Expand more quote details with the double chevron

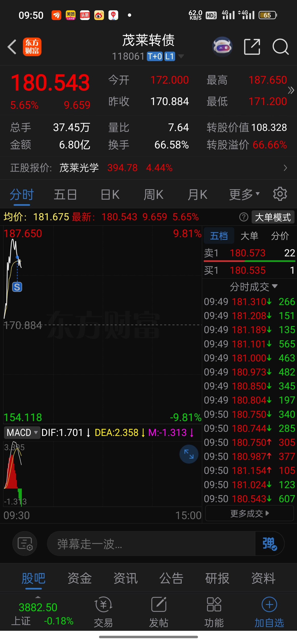[x=291, y=90]
